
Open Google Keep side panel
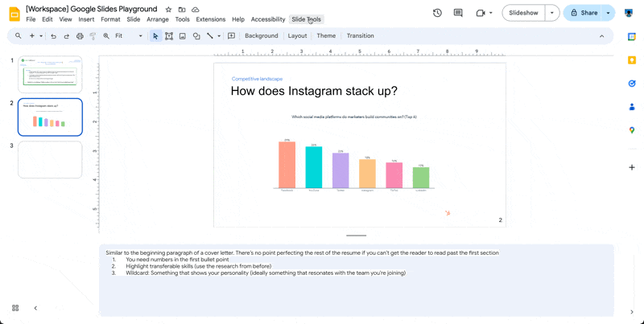tap(632, 60)
